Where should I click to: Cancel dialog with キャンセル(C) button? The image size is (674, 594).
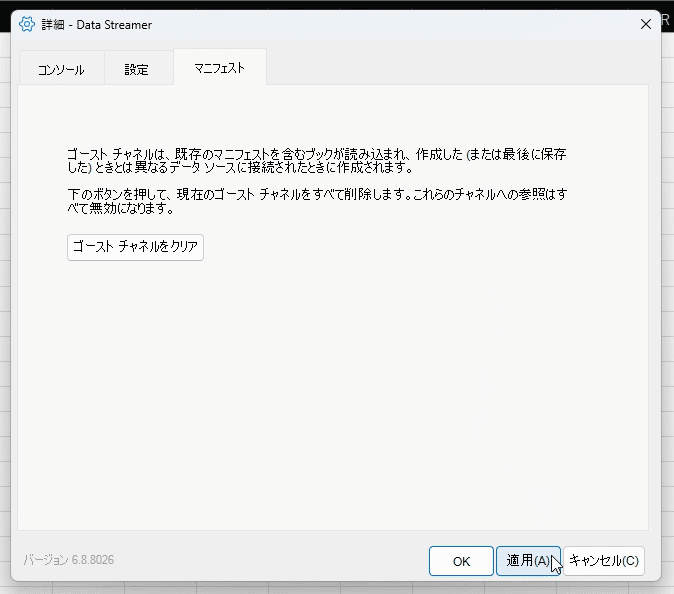[x=604, y=561]
